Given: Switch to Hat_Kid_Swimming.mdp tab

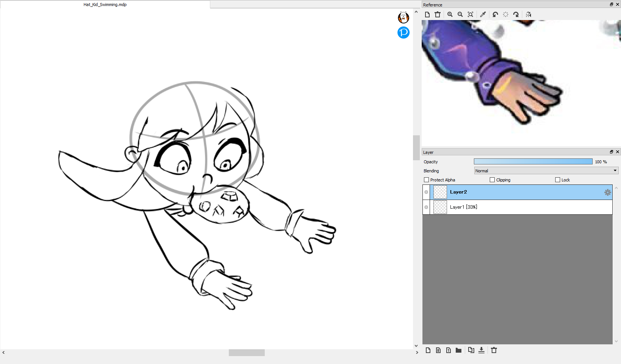Looking at the screenshot, I should click(105, 5).
